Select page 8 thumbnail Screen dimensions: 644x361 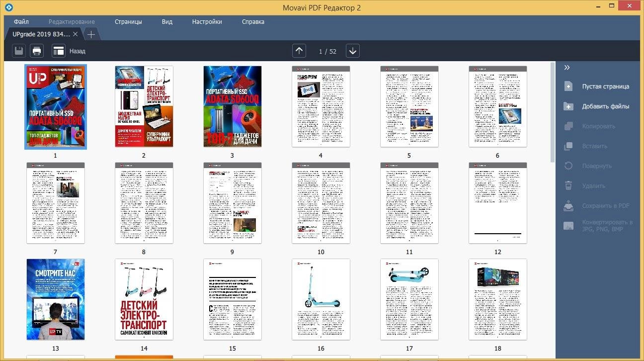144,203
